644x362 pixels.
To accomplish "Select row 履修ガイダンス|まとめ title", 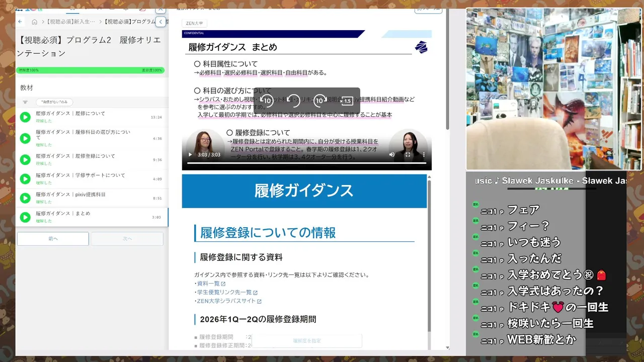I will [x=63, y=213].
